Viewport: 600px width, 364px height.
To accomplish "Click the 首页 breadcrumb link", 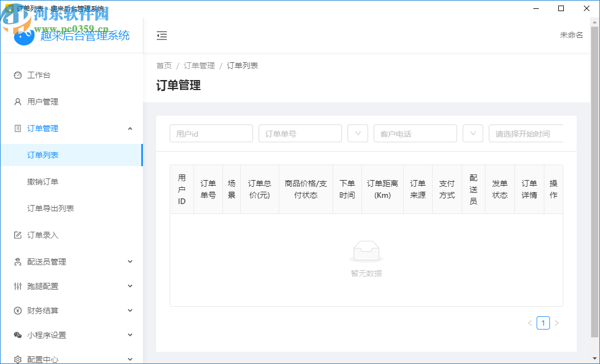I will (x=163, y=65).
